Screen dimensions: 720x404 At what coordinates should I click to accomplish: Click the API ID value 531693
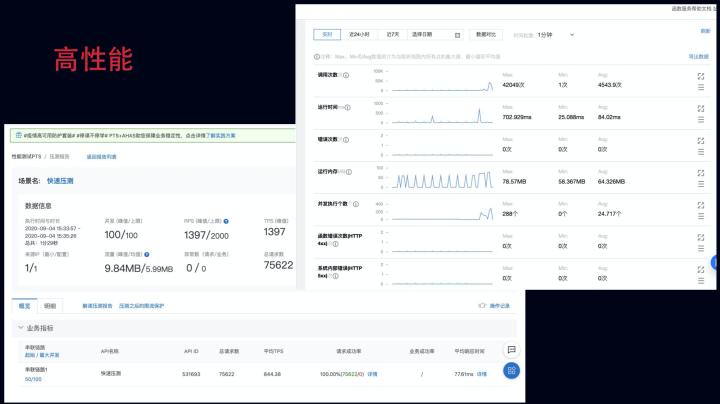point(191,374)
